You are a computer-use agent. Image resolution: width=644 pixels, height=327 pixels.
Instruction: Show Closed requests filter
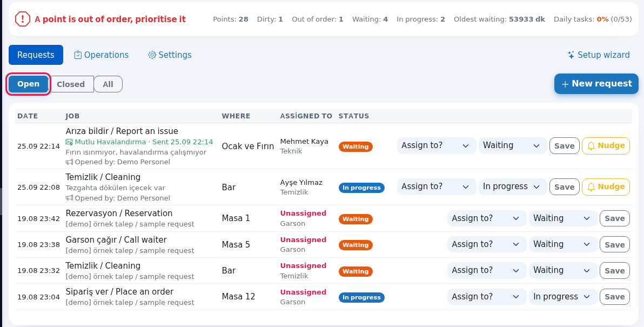click(71, 84)
